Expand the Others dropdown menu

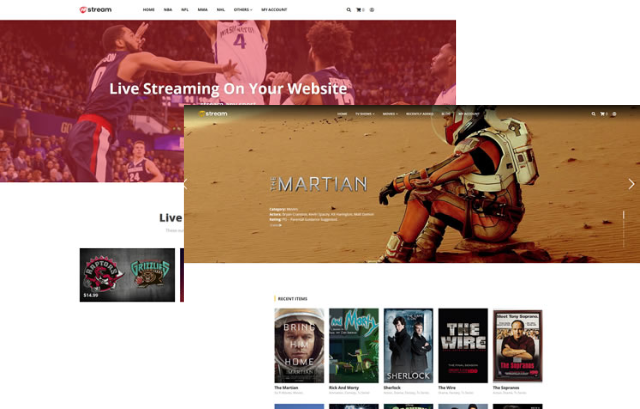tap(242, 10)
